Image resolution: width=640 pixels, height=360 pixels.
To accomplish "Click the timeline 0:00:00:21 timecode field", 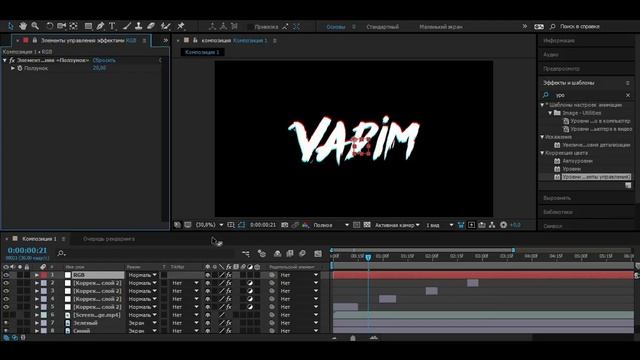I will (27, 250).
